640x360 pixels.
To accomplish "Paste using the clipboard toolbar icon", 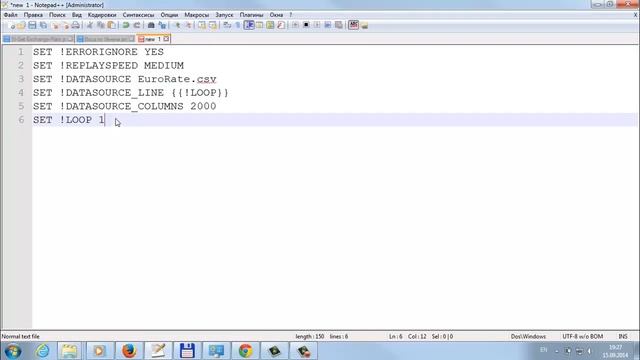I will pyautogui.click(x=111, y=25).
